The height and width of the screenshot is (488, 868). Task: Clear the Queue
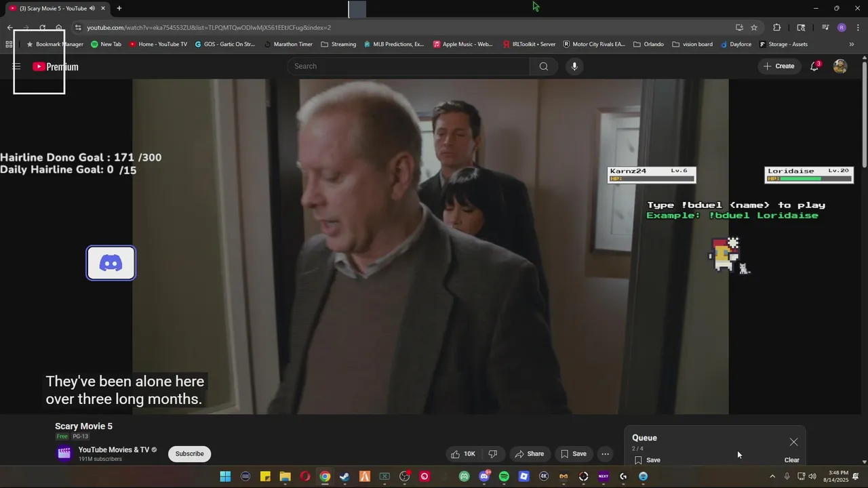(791, 460)
